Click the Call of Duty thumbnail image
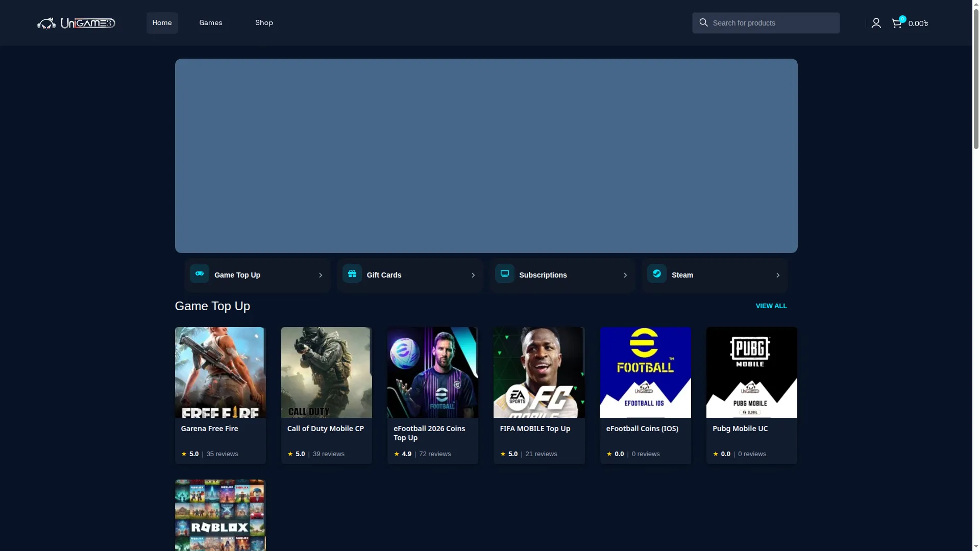This screenshot has width=980, height=551. click(327, 372)
